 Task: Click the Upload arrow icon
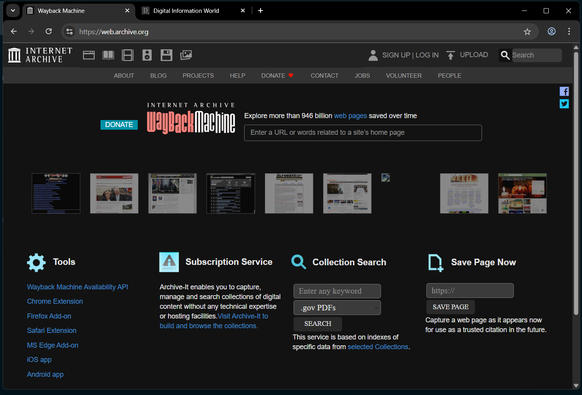[450, 55]
